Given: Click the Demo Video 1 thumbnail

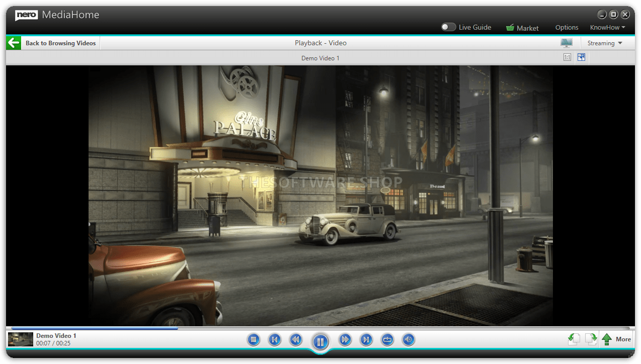Looking at the screenshot, I should [21, 339].
